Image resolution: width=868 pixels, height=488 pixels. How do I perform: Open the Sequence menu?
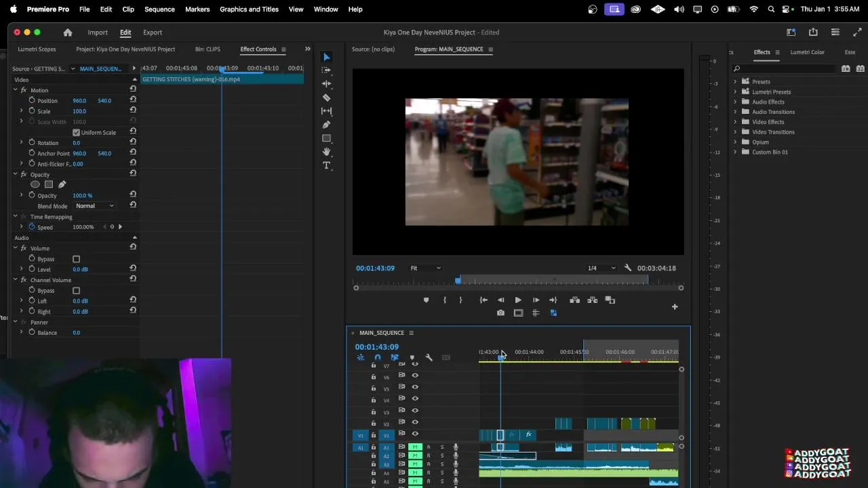[159, 9]
